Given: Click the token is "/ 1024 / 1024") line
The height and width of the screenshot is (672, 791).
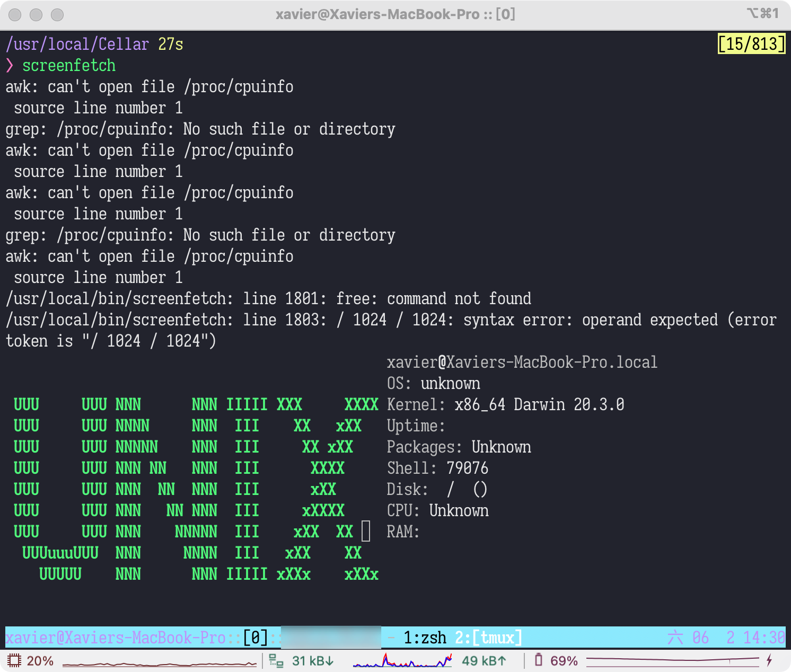Looking at the screenshot, I should point(111,341).
